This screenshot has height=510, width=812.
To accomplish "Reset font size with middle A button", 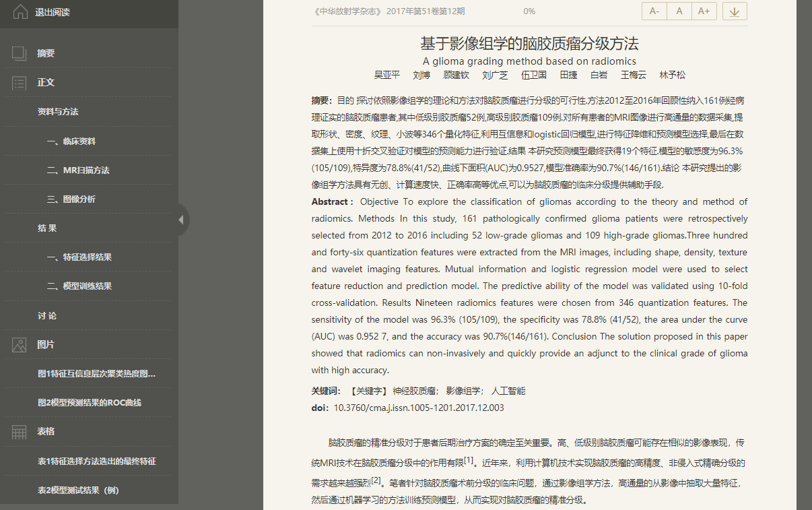I will pos(679,11).
